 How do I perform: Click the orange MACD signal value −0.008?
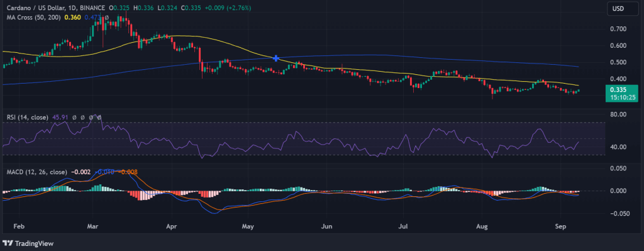coord(127,172)
